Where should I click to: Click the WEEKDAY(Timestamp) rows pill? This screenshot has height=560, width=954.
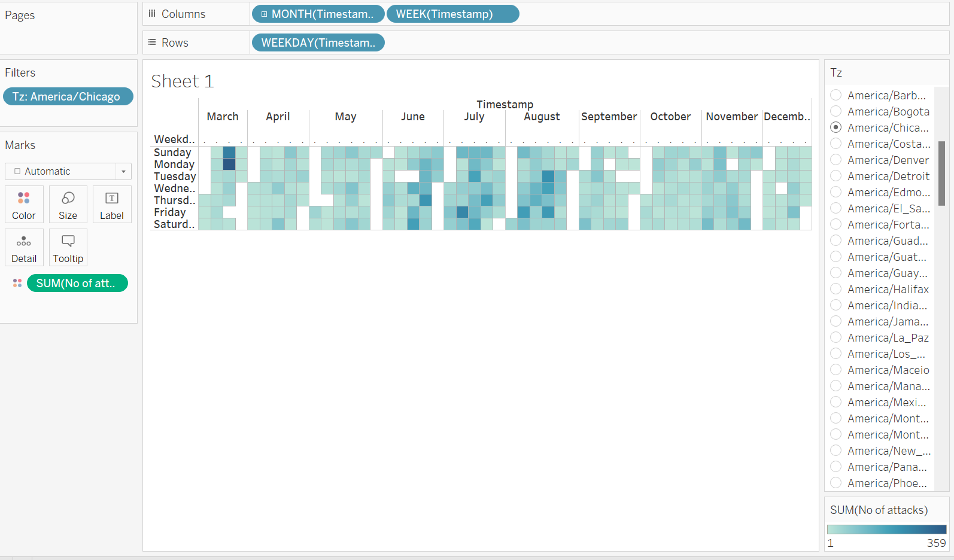(x=318, y=43)
